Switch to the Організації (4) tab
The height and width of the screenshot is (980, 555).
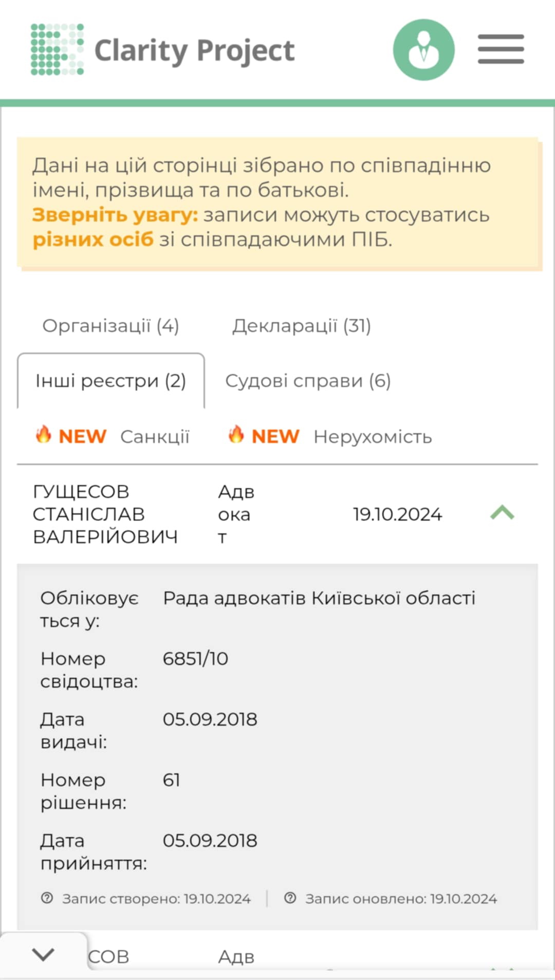point(112,326)
